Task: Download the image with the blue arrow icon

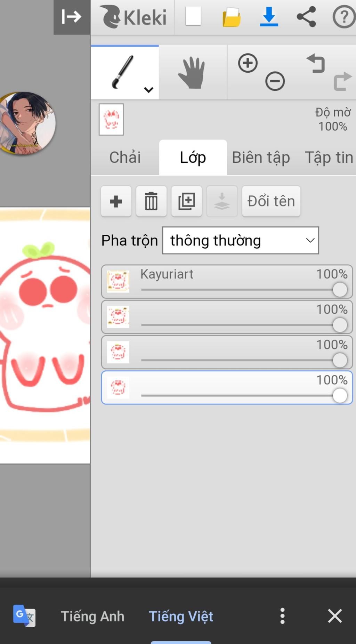Action: click(x=269, y=17)
